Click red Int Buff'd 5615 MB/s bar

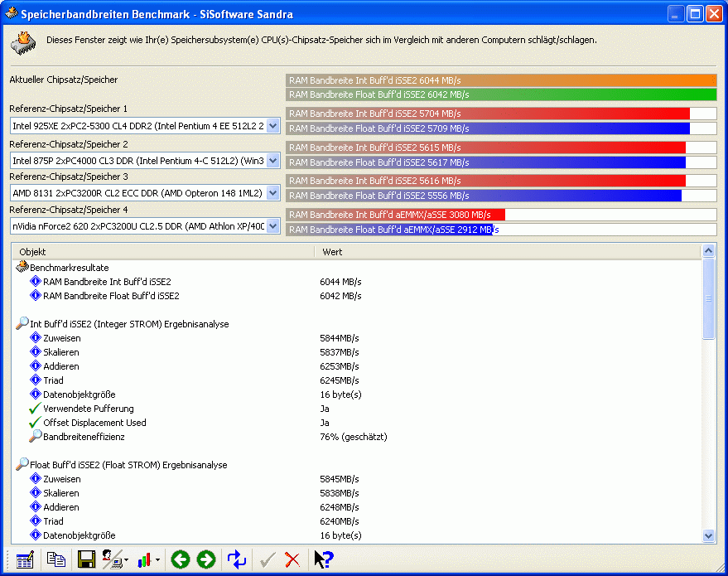point(485,148)
